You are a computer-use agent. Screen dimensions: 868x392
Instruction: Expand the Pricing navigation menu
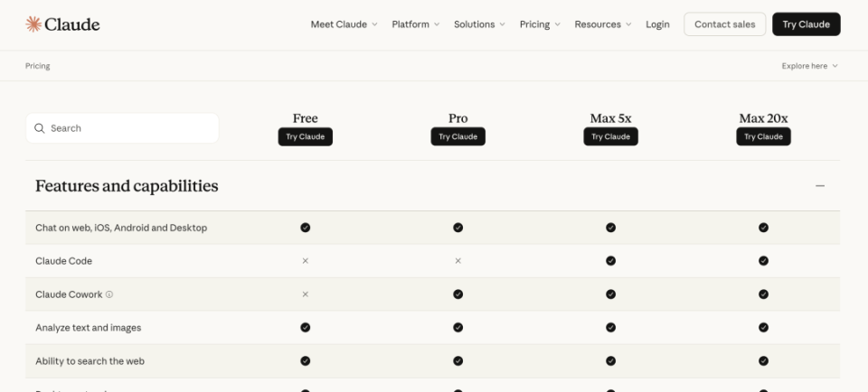coord(540,24)
